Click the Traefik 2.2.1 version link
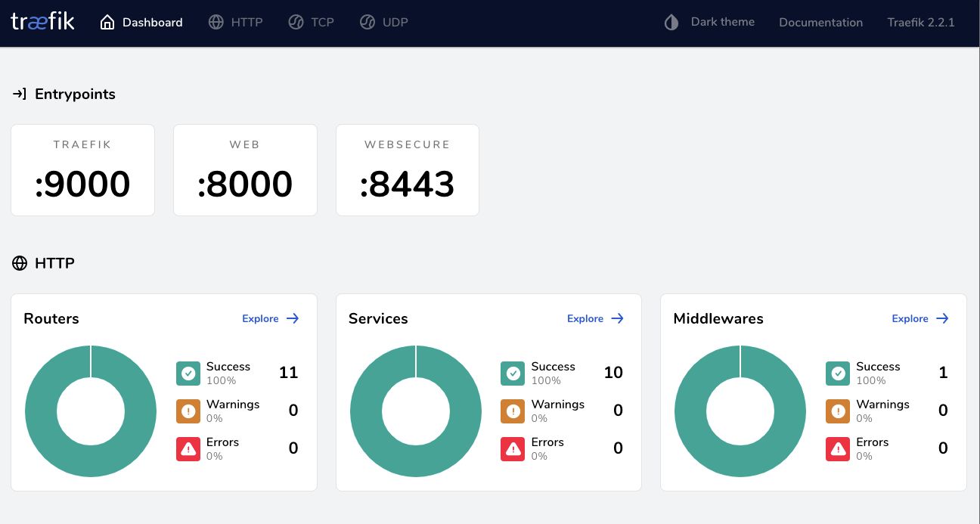Image resolution: width=980 pixels, height=524 pixels. point(921,23)
